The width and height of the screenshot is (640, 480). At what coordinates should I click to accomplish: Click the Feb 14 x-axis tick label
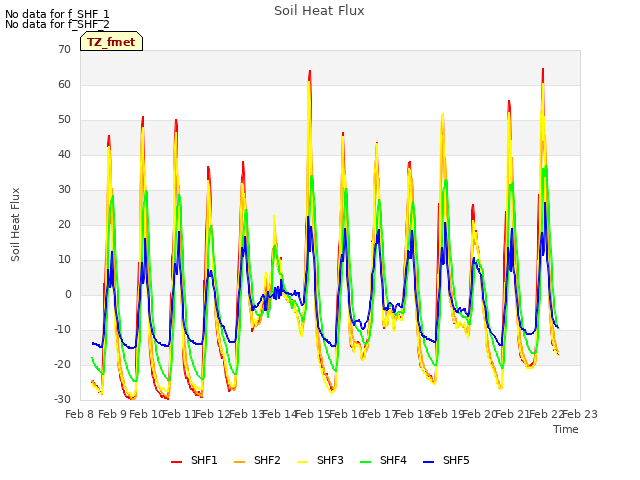280,414
